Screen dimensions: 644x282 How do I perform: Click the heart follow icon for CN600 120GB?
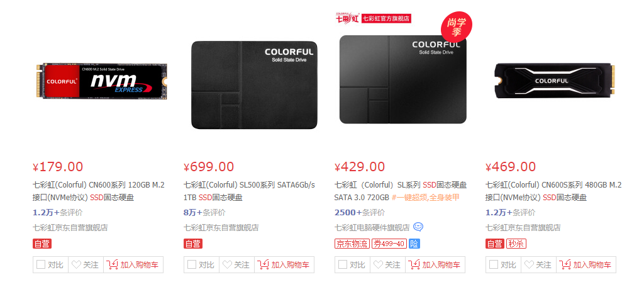[x=76, y=265]
